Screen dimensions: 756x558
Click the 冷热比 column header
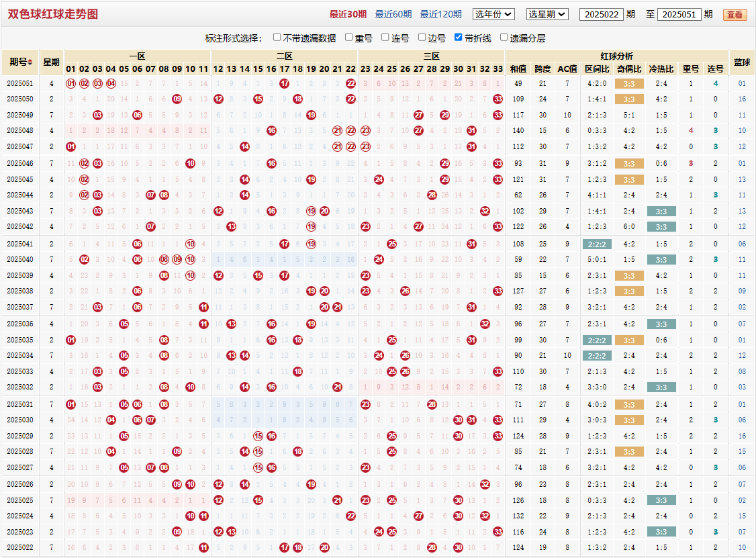coord(661,69)
